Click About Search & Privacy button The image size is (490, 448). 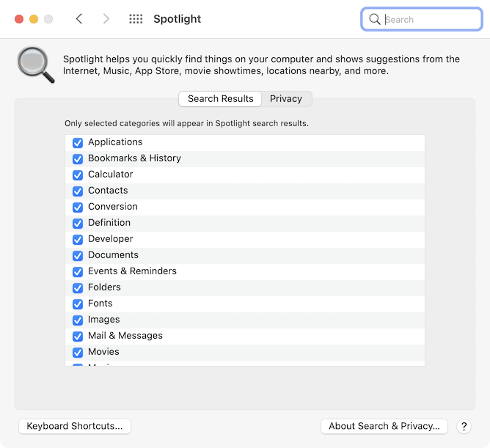tap(384, 426)
